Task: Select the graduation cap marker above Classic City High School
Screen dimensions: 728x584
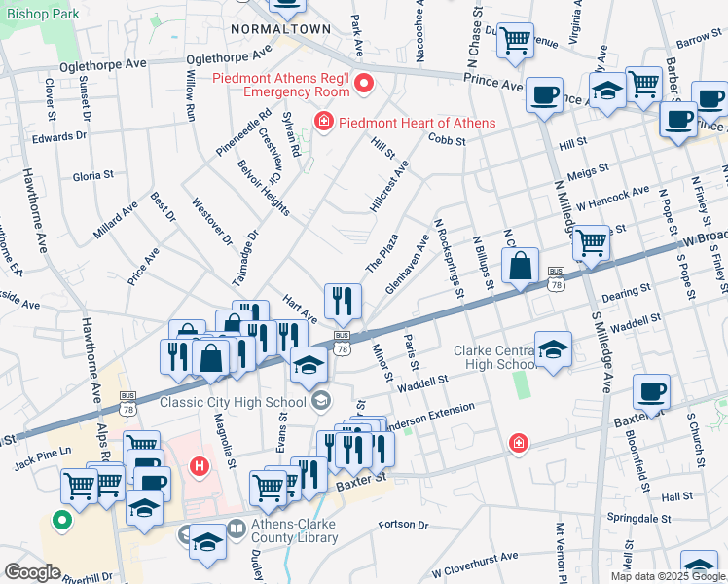Action: coord(309,367)
